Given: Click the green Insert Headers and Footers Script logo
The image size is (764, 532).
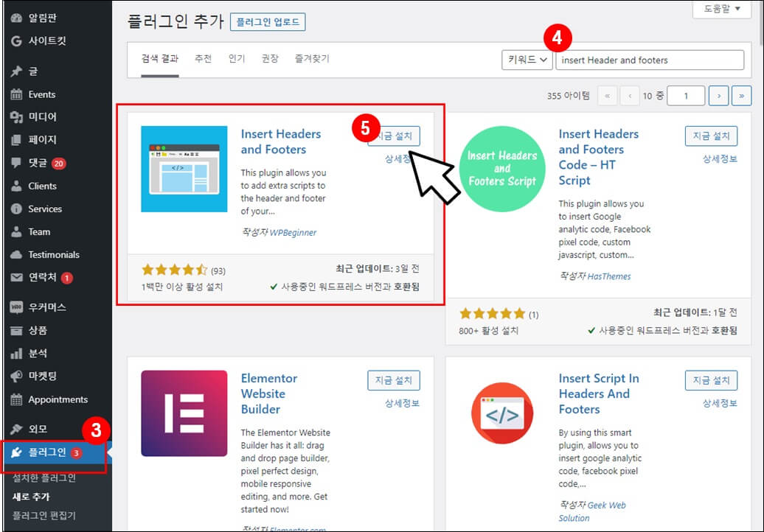Looking at the screenshot, I should (502, 169).
